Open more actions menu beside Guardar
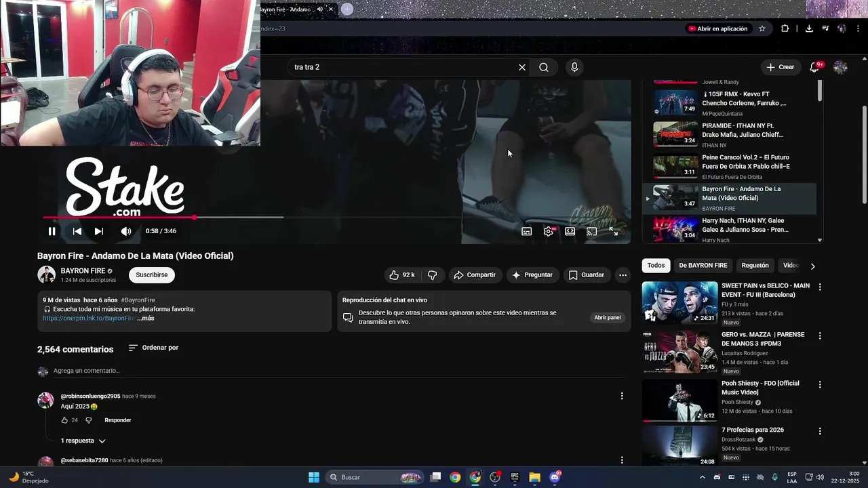868x488 pixels. click(x=623, y=274)
